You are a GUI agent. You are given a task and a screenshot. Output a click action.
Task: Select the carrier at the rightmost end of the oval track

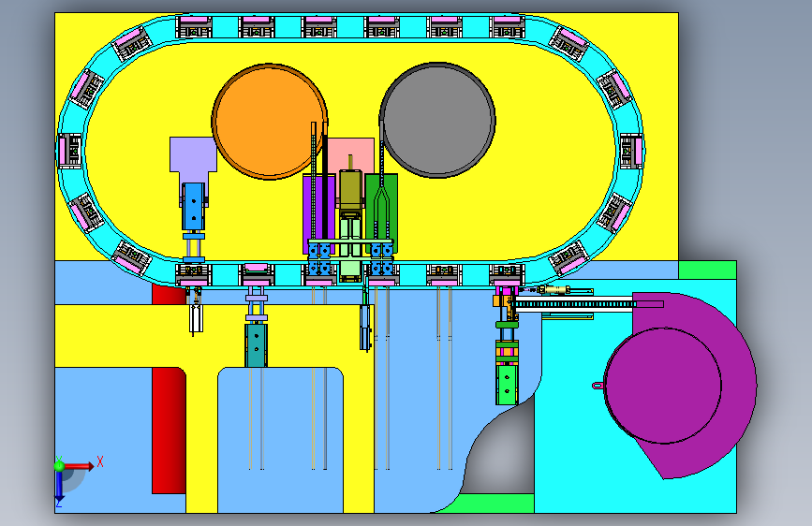pyautogui.click(x=632, y=151)
